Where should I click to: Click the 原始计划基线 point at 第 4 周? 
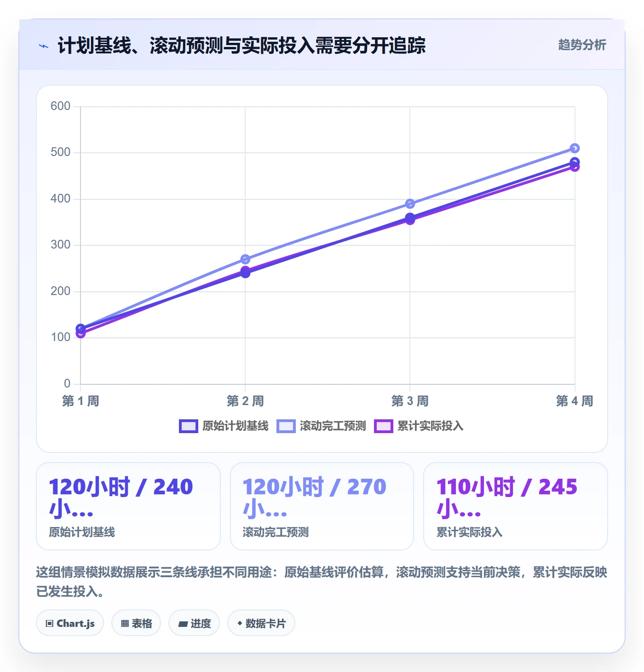coord(575,162)
